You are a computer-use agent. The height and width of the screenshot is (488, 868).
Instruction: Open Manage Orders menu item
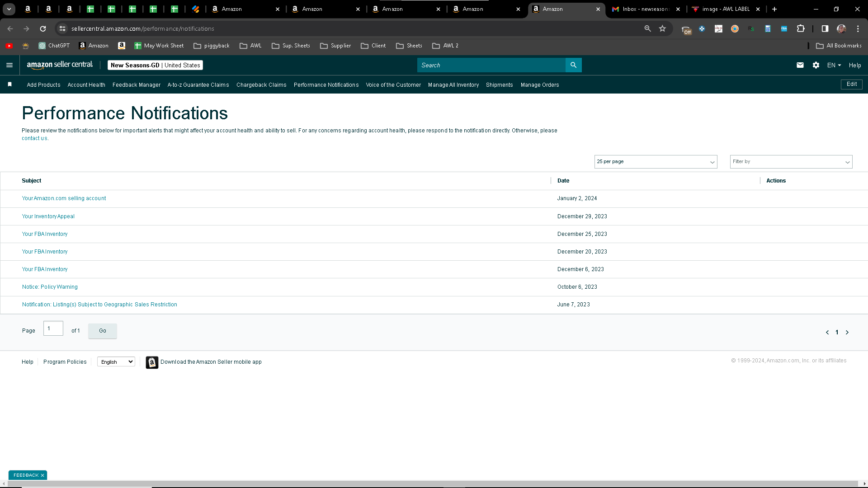pyautogui.click(x=540, y=85)
